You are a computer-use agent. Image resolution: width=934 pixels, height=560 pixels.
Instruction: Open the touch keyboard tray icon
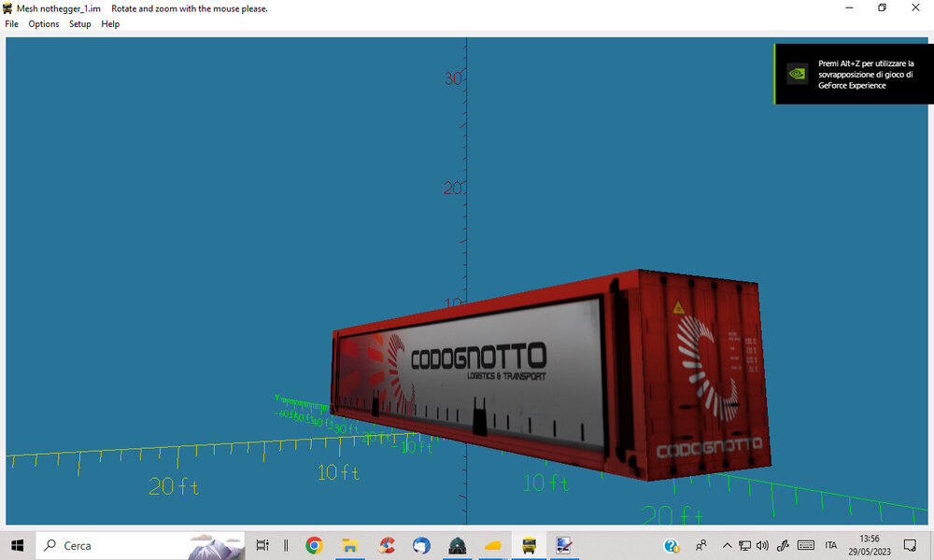click(806, 545)
